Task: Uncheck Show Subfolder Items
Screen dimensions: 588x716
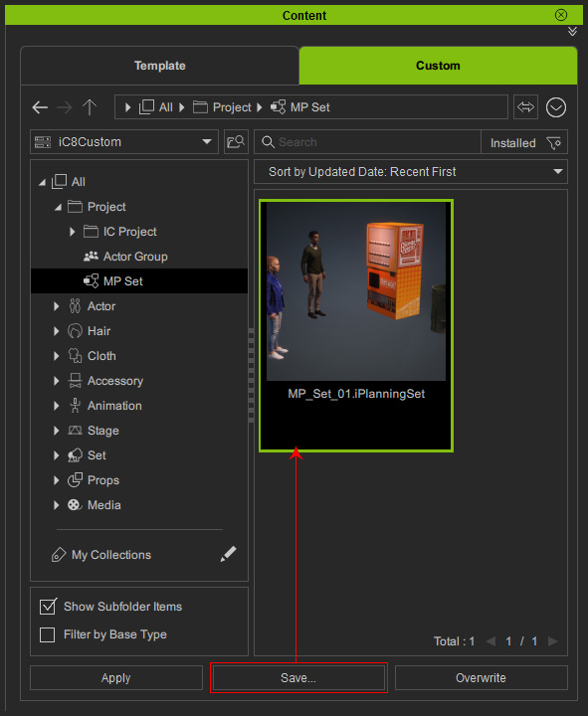Action: pyautogui.click(x=48, y=607)
